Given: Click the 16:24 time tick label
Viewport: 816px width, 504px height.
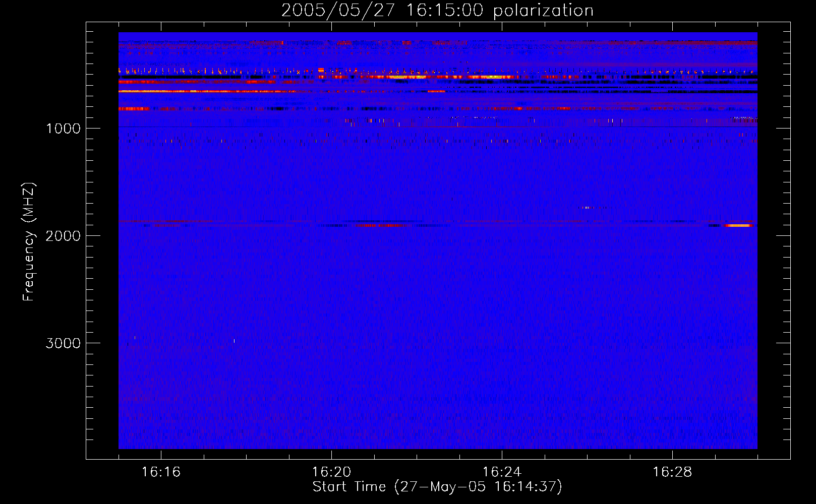Looking at the screenshot, I should pyautogui.click(x=502, y=472).
